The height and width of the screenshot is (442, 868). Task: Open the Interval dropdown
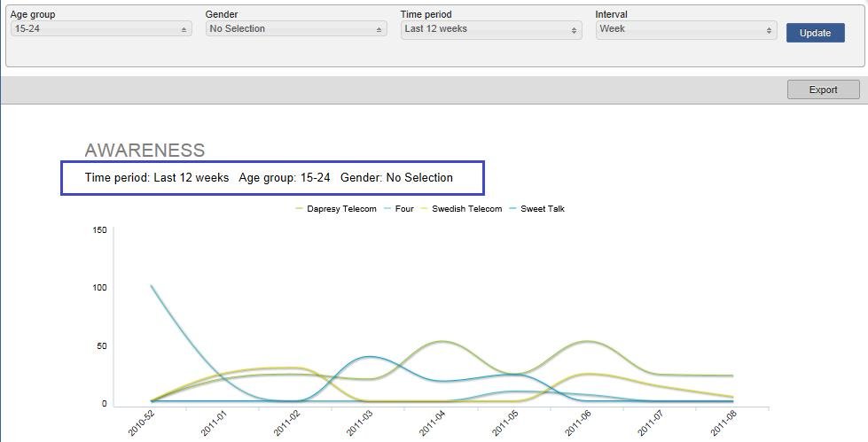coord(686,30)
